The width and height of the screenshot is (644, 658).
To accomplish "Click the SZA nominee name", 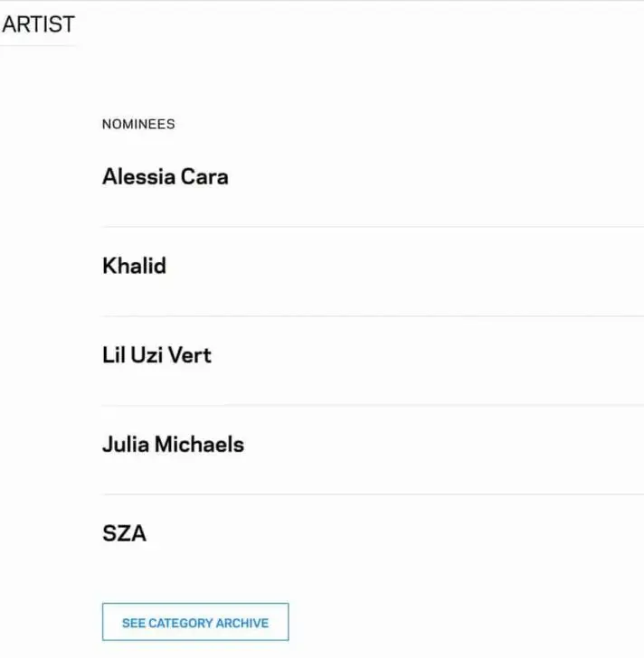I will [124, 533].
